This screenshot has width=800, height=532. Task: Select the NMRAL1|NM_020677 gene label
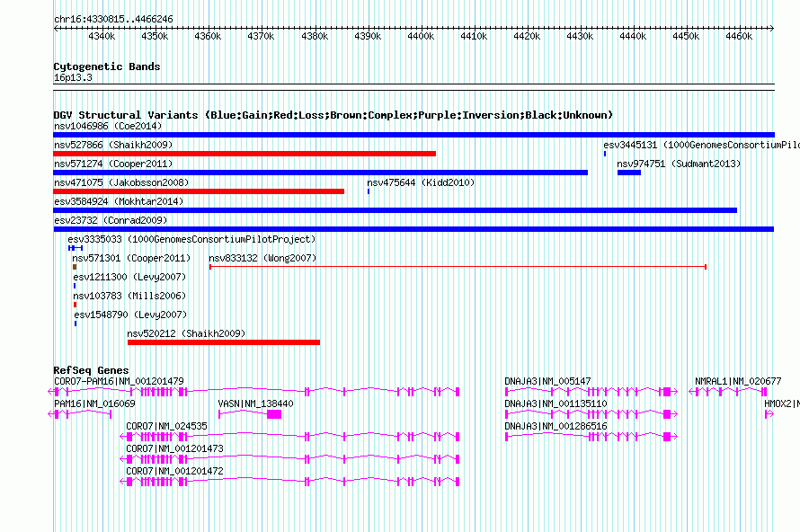pos(738,381)
